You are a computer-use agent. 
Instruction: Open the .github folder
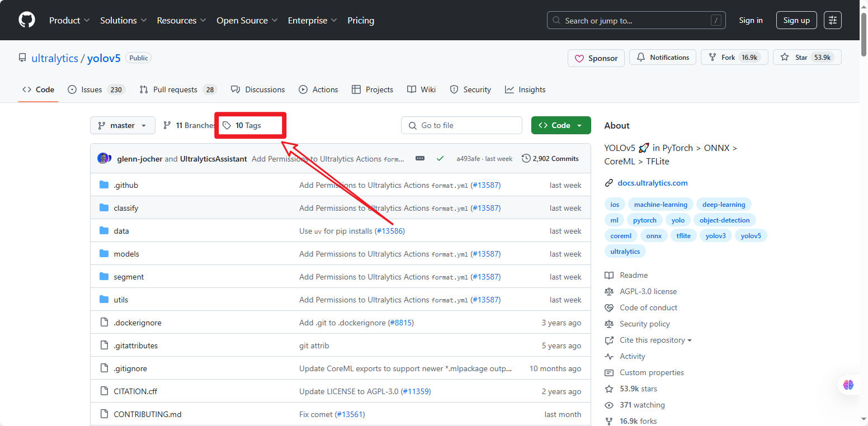[126, 185]
